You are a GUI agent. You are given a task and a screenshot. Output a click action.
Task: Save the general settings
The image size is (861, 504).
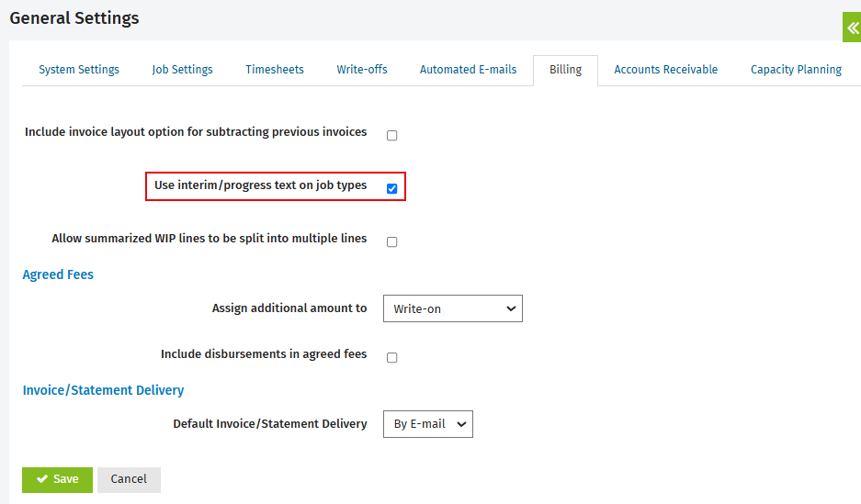click(57, 479)
